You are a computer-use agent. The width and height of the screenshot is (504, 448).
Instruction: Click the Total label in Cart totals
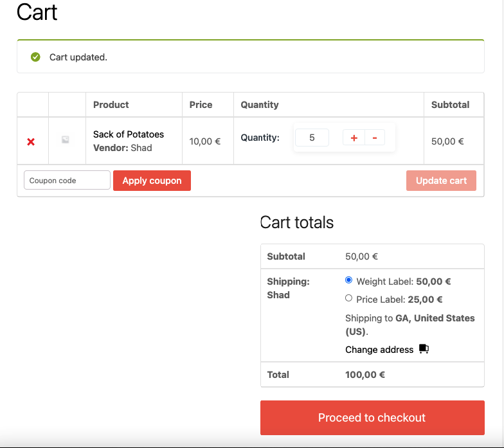pyautogui.click(x=278, y=375)
